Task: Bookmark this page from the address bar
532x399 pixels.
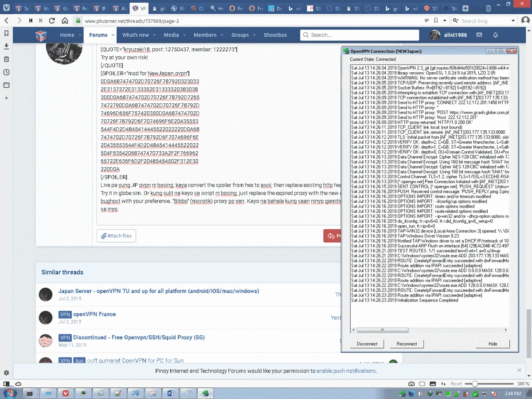Action: tap(437, 20)
